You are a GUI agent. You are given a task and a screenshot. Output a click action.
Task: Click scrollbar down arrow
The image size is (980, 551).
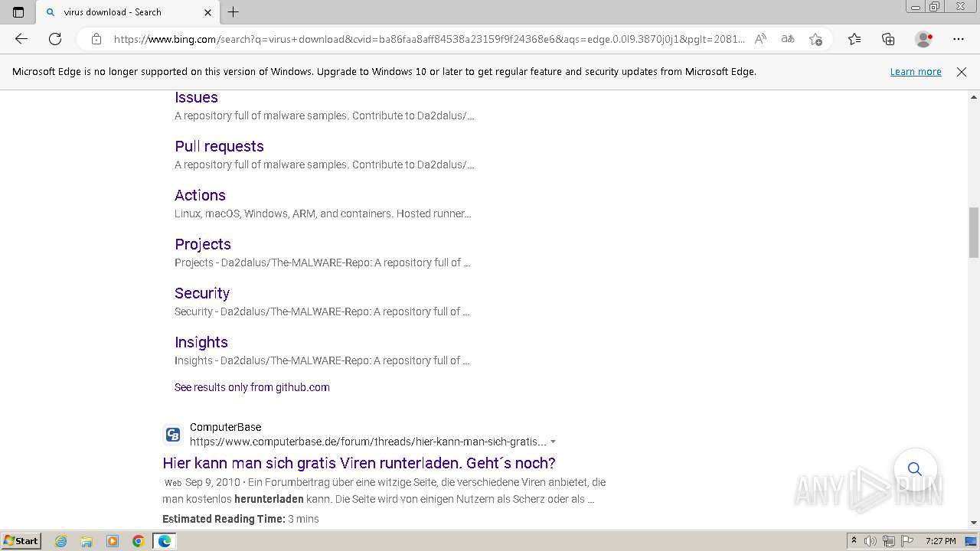(x=974, y=522)
